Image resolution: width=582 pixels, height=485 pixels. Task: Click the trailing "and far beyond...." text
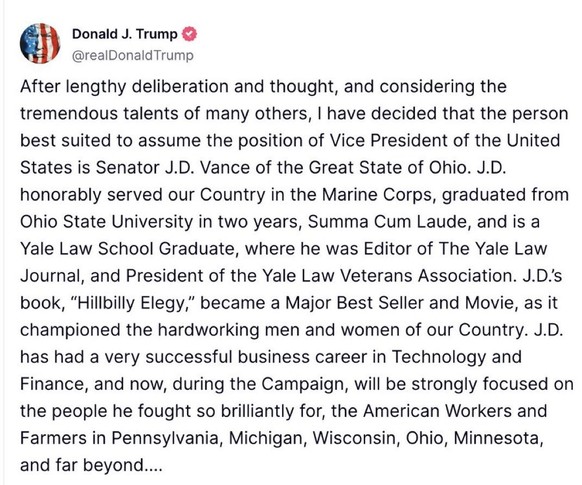[91, 465]
